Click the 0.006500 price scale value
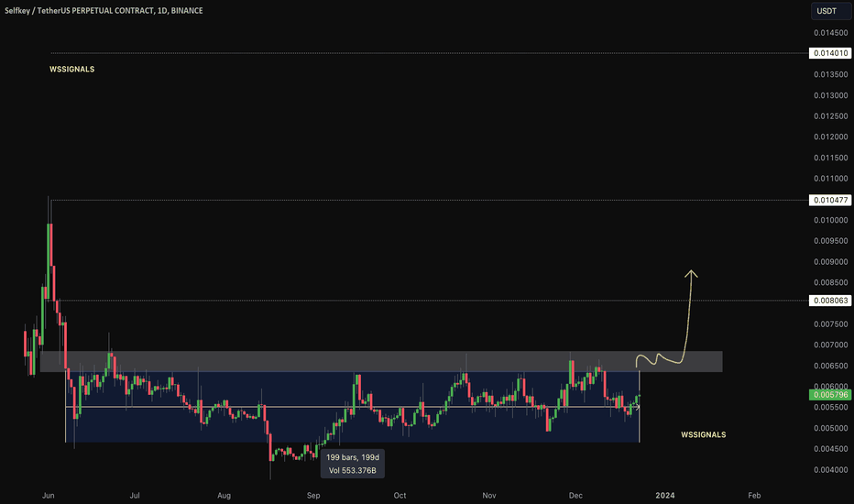 830,366
